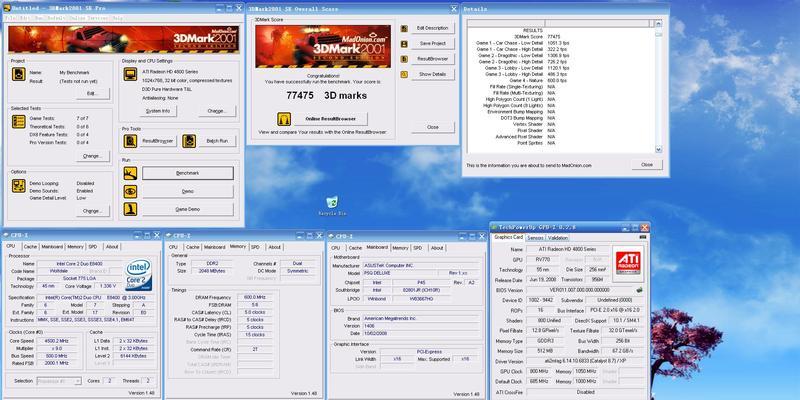Click the Selected Tests checklist icon

point(18,121)
